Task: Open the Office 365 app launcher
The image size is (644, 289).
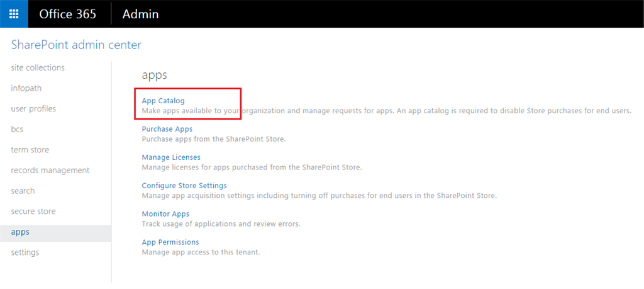Action: (x=14, y=14)
